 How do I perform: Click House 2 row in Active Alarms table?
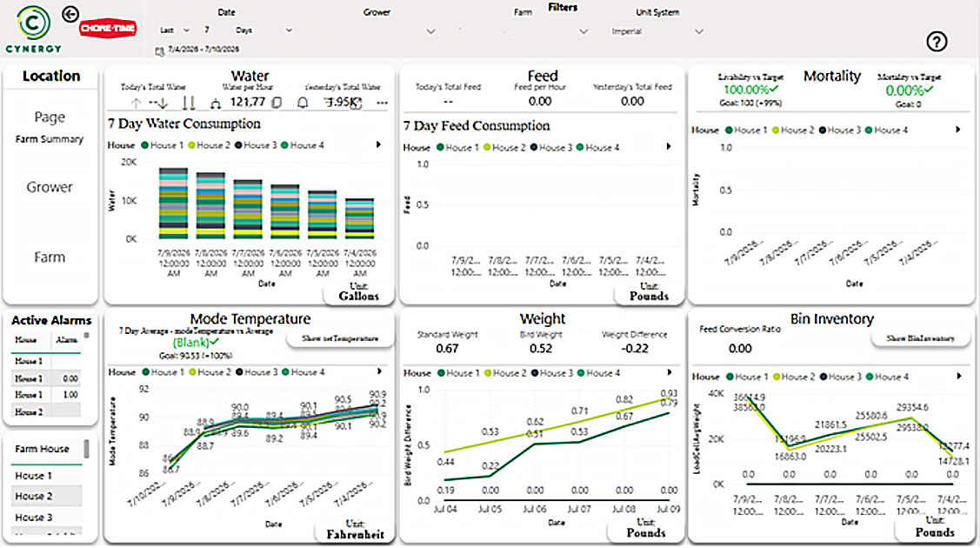tap(45, 411)
